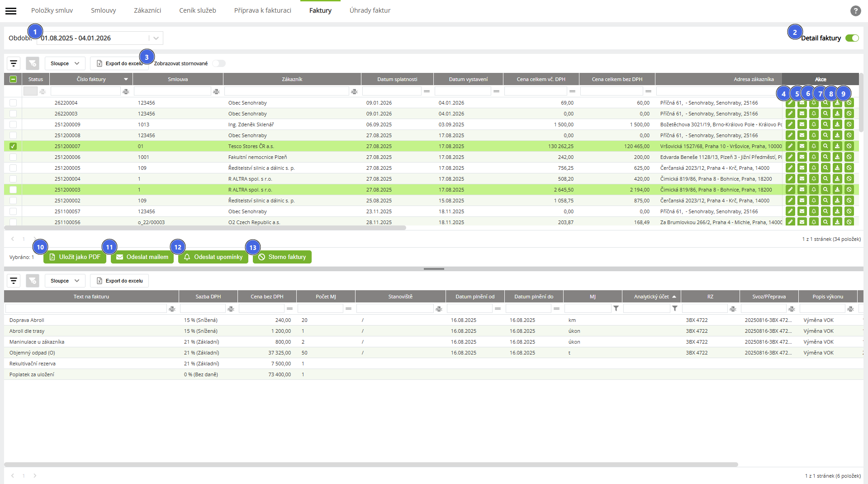
Task: Click cancel (storno) icon for invoice 251200002
Action: 849,201
